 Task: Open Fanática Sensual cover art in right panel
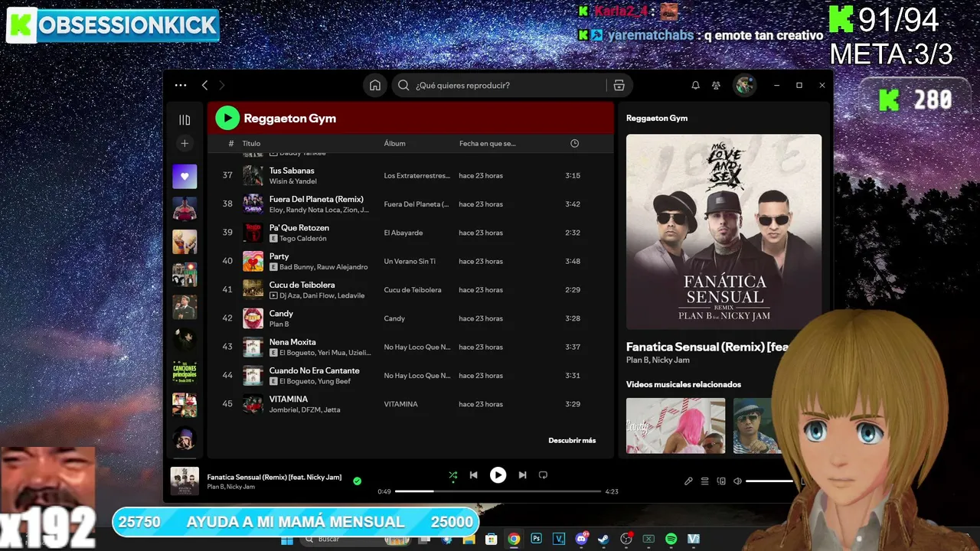(x=724, y=232)
